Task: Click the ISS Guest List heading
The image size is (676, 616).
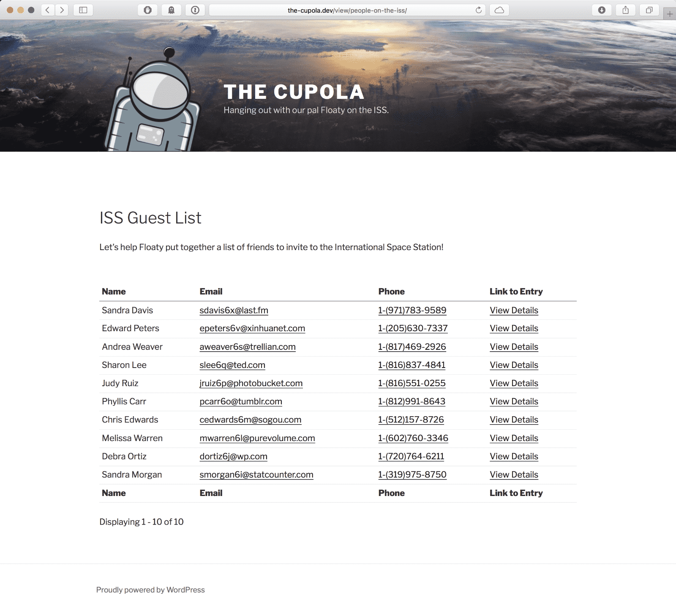Action: (x=150, y=218)
